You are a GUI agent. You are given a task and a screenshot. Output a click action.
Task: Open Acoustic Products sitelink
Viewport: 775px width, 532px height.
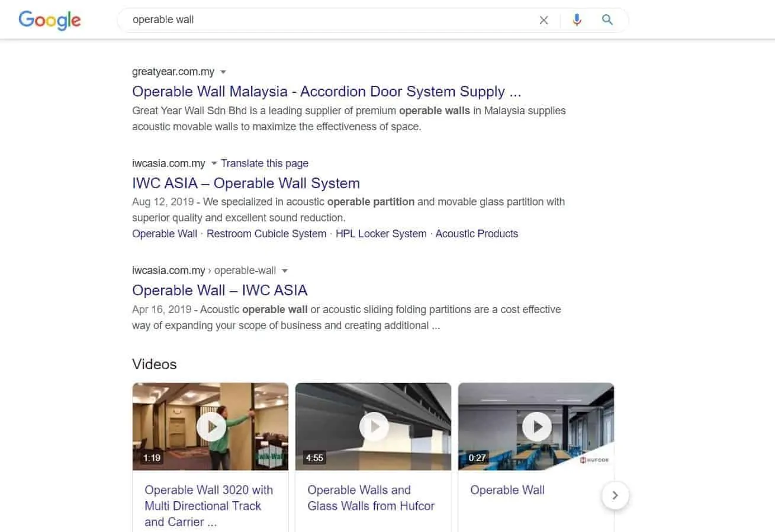point(477,234)
